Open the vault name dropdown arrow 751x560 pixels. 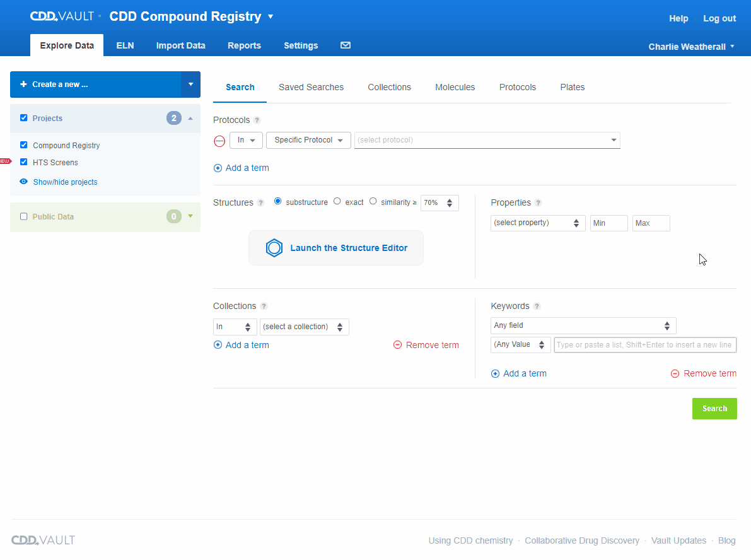pyautogui.click(x=271, y=16)
